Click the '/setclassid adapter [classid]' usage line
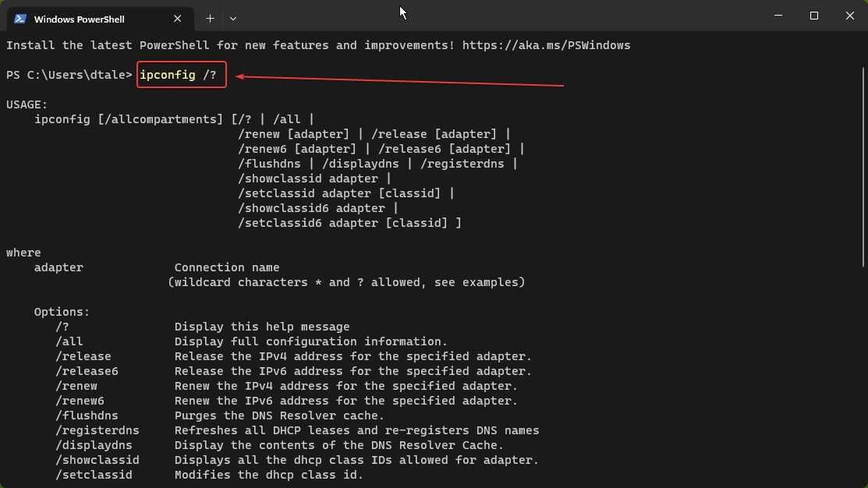The width and height of the screenshot is (868, 488). pyautogui.click(x=339, y=193)
